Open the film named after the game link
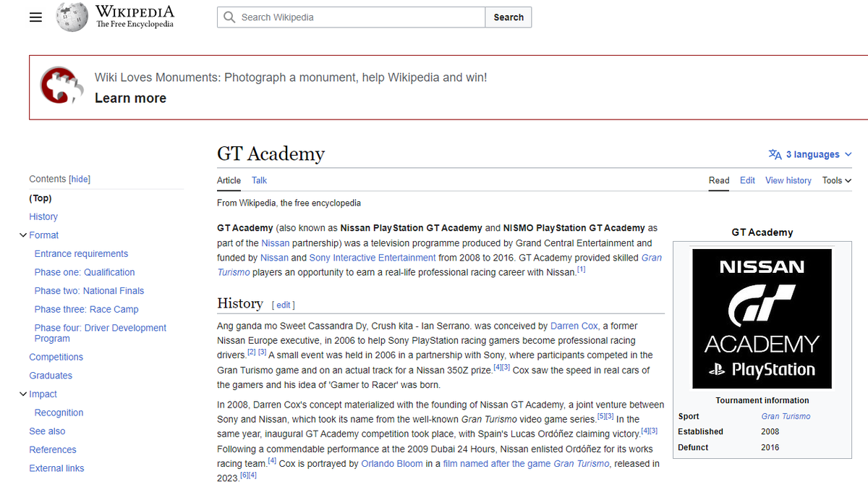The image size is (868, 490). (526, 464)
